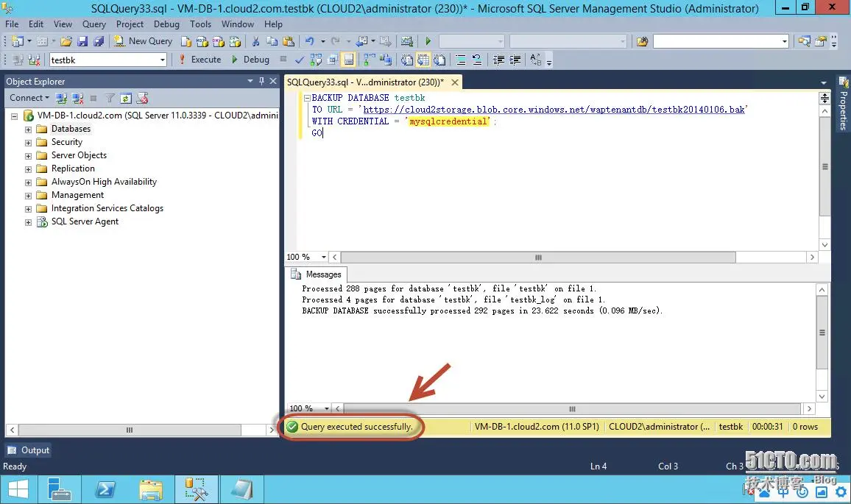The image size is (851, 504).
Task: Save the query with the floppy icon
Action: 82,41
